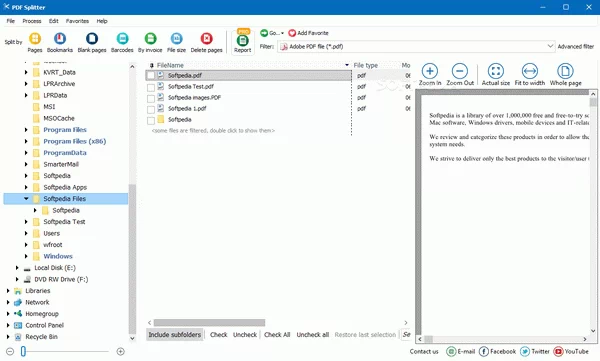Select the ProgramData folder
600x361 pixels.
click(65, 153)
